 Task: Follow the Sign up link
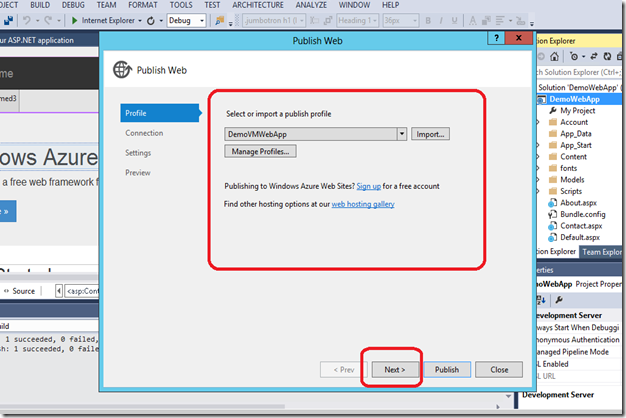point(368,186)
